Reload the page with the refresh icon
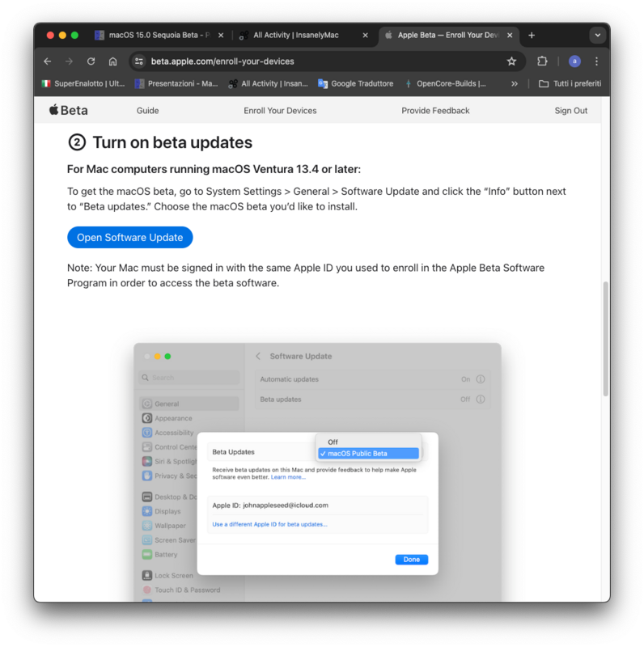 (91, 61)
